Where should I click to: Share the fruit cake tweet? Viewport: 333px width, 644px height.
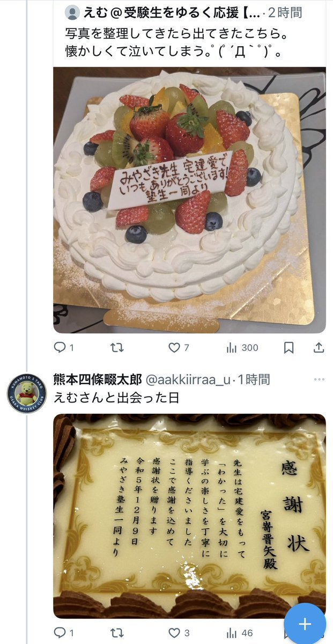pyautogui.click(x=319, y=348)
